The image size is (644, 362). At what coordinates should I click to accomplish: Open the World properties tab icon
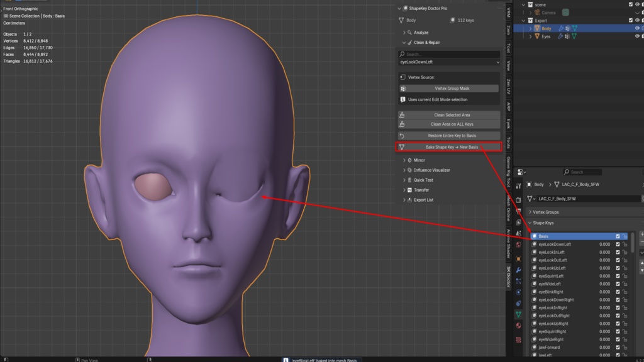(x=518, y=245)
